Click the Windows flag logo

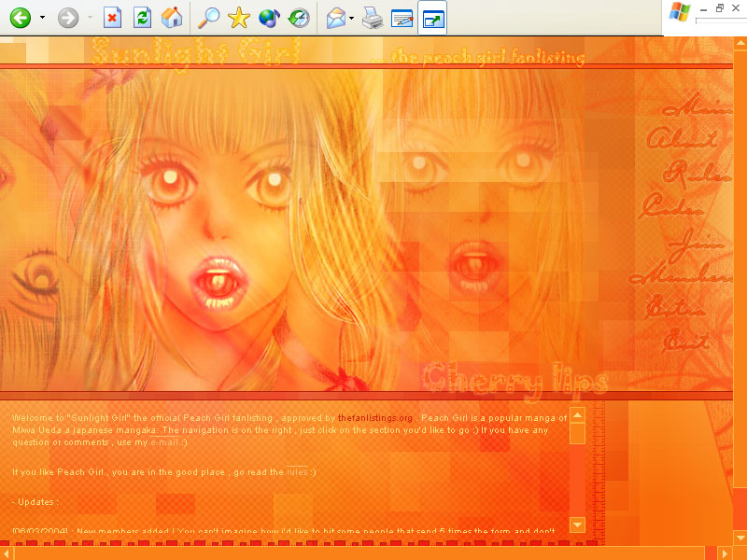click(x=680, y=12)
